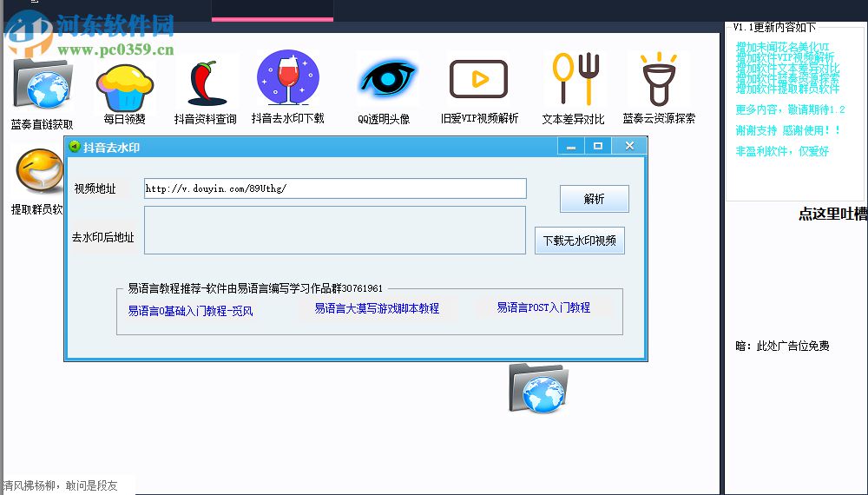Click 旧爱VIP视频解析 label text
Viewport: 868px width, 495px height.
(479, 118)
